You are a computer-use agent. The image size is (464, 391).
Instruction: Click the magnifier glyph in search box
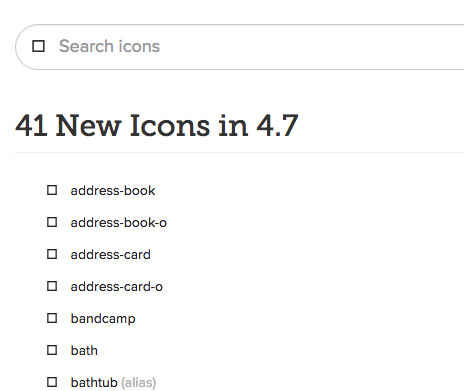[x=38, y=46]
